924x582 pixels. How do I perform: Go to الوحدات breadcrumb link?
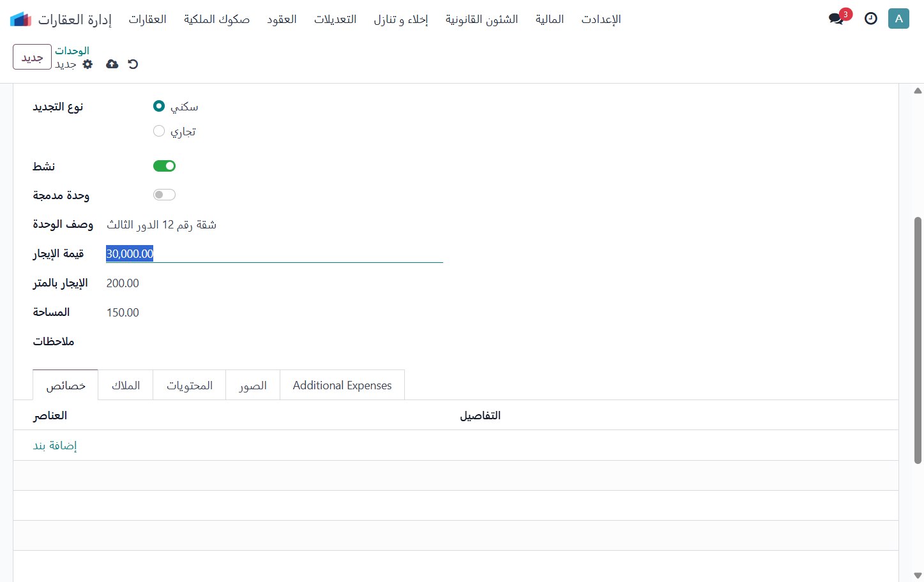(x=72, y=50)
